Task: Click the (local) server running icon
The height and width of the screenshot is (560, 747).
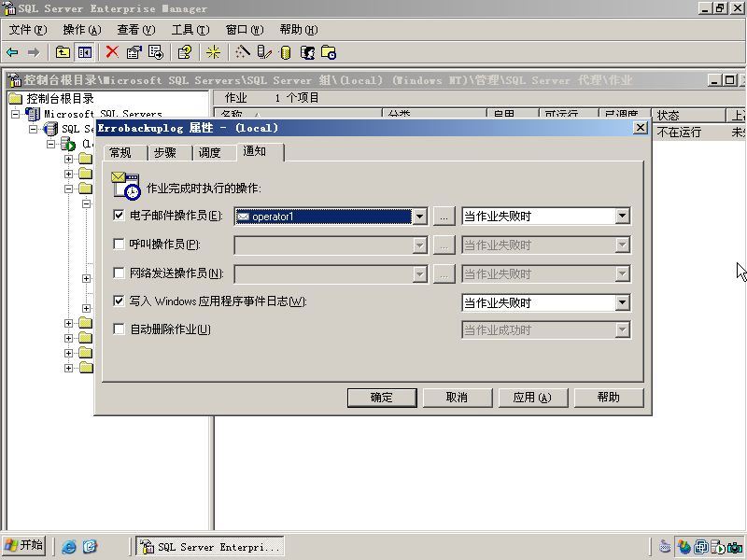Action: pyautogui.click(x=68, y=144)
